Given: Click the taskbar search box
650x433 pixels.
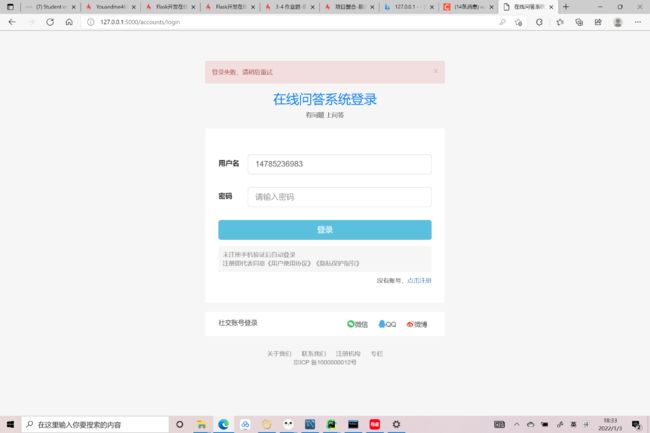Looking at the screenshot, I should [95, 424].
